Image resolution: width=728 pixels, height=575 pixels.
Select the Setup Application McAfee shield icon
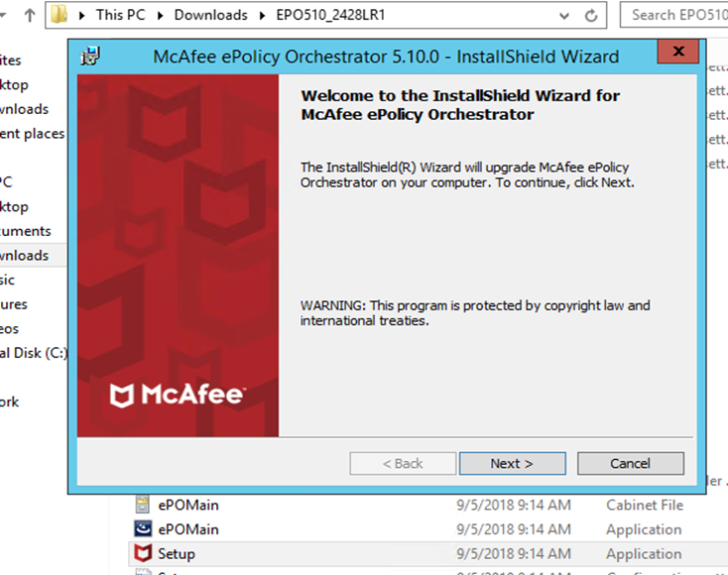click(143, 553)
